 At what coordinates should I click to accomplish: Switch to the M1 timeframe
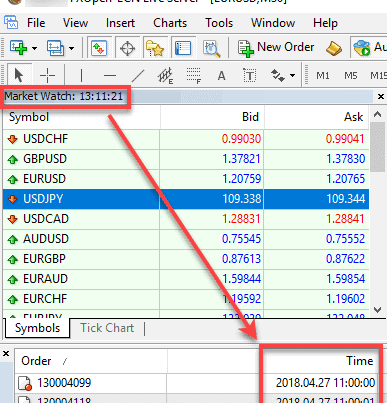click(x=323, y=76)
